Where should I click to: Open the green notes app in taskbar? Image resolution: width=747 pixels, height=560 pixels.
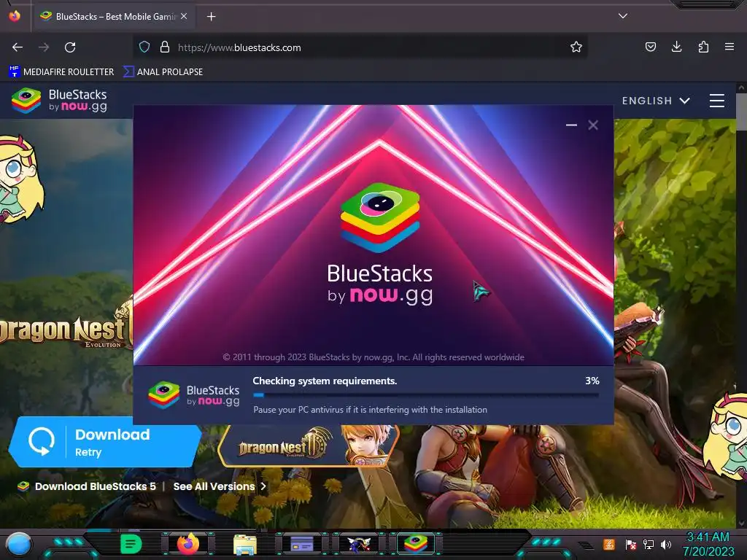point(131,544)
